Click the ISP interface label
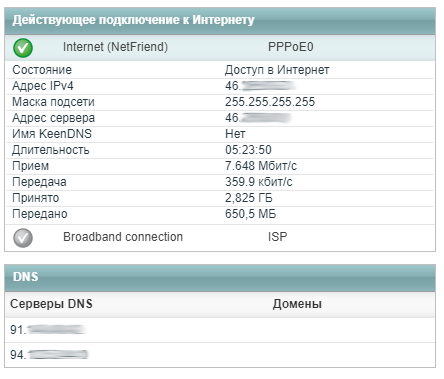The height and width of the screenshot is (379, 444). coord(277,237)
